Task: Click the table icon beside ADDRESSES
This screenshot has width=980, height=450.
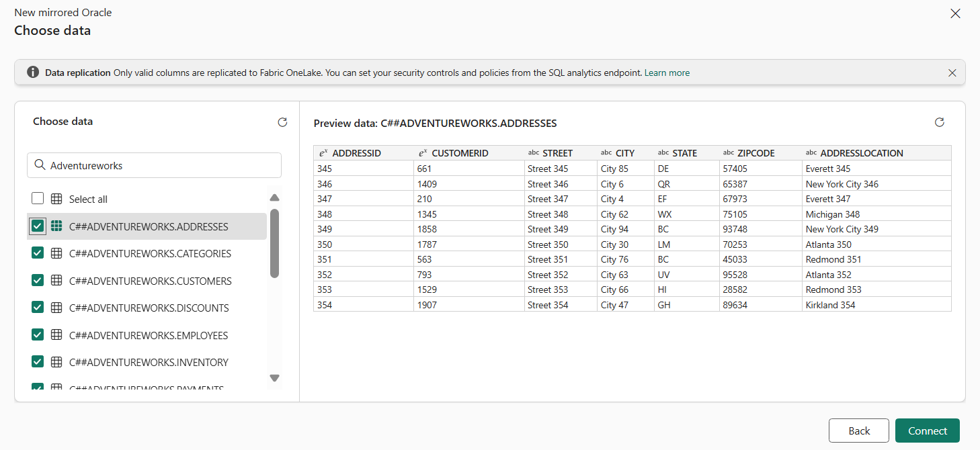Action: coord(56,226)
